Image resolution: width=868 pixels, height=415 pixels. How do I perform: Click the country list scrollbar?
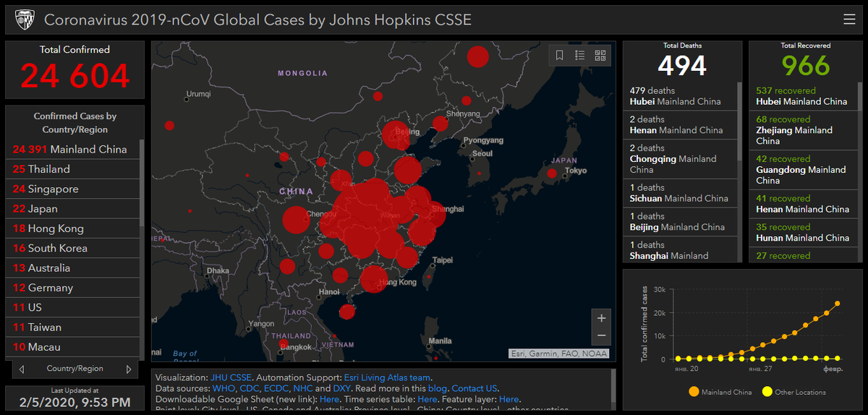click(142, 183)
